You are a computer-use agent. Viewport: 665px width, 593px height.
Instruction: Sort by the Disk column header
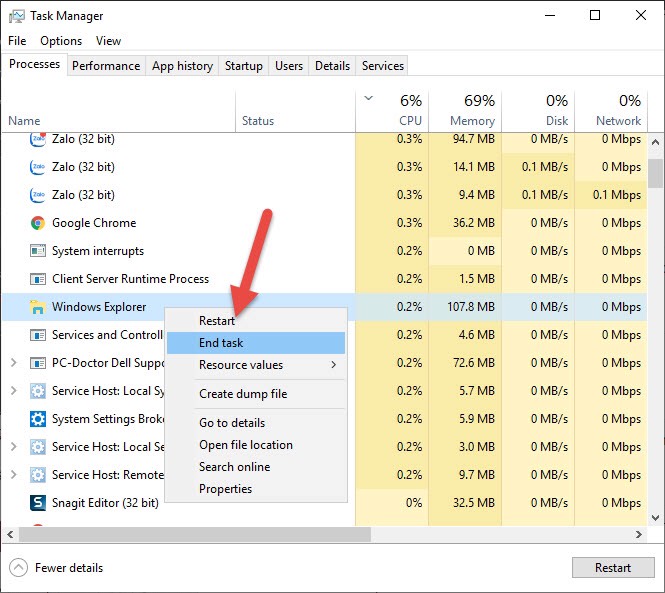click(x=538, y=111)
